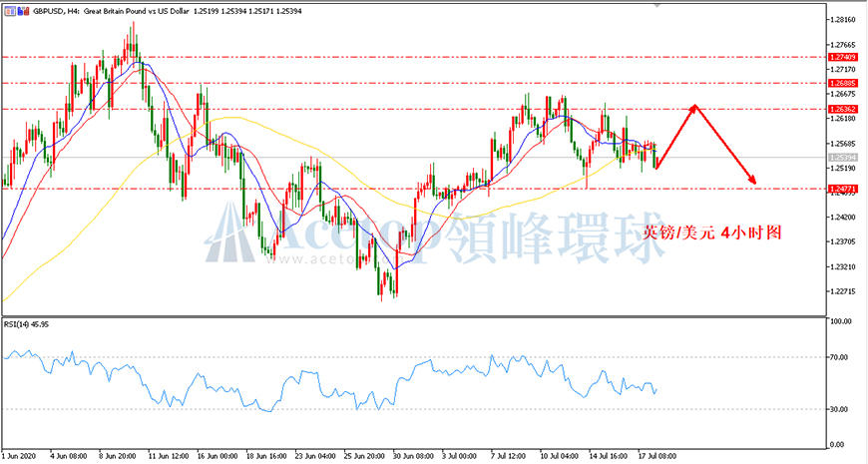
Task: Click the RSI 70.00 level scale value
Action: [x=840, y=357]
